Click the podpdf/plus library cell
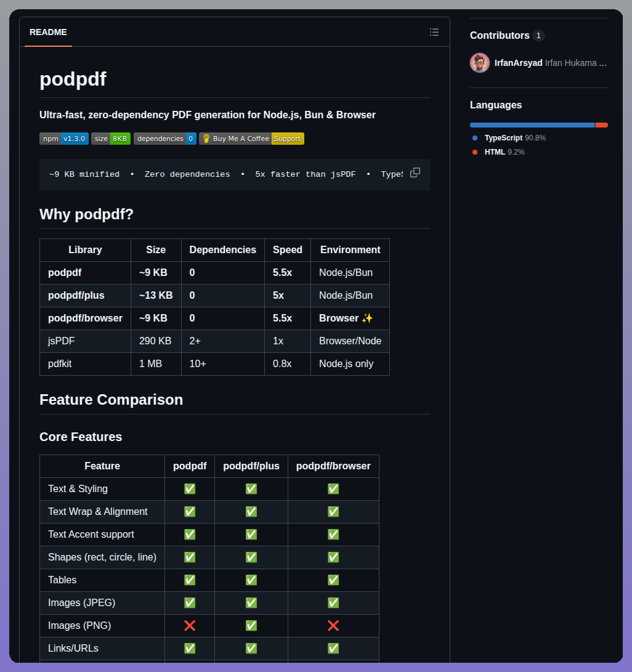Viewport: 632px width, 672px height. (x=85, y=295)
